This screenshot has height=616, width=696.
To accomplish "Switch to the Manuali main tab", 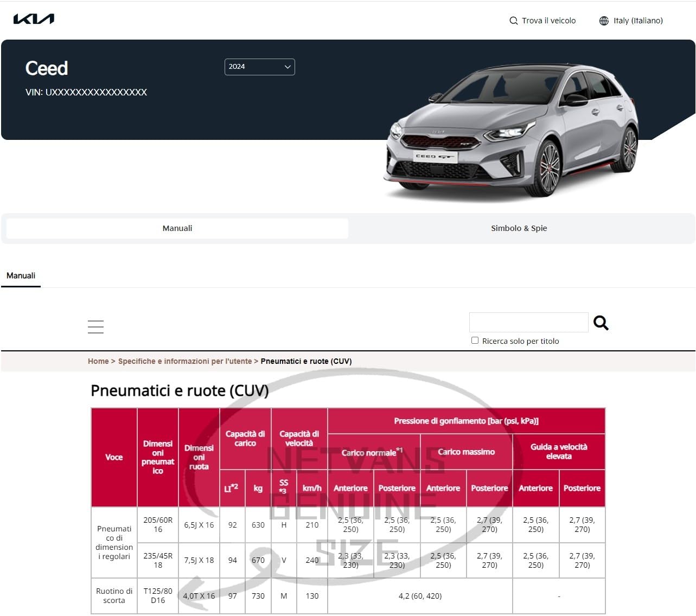I will [177, 228].
